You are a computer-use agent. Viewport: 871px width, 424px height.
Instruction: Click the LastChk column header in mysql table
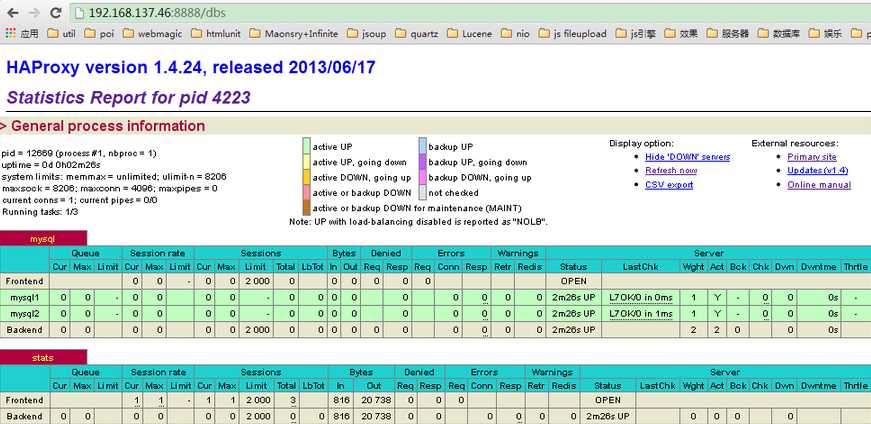(640, 267)
